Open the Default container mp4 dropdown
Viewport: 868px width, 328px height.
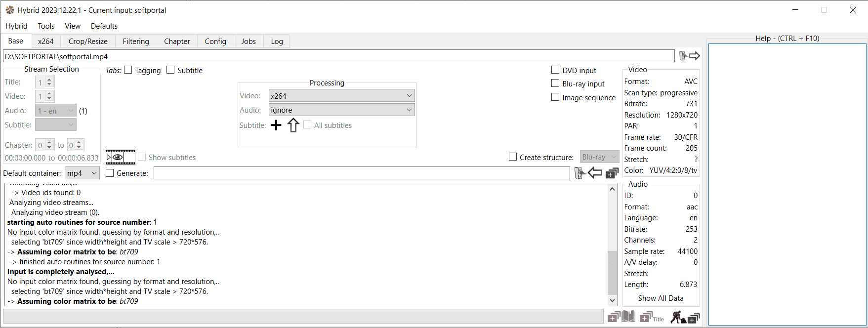pyautogui.click(x=82, y=173)
